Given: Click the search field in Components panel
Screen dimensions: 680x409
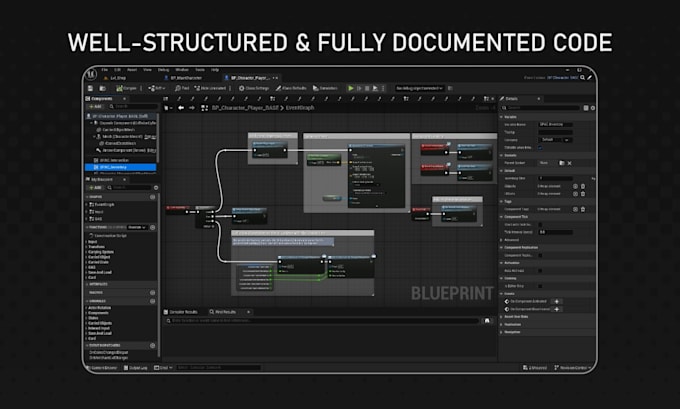Looking at the screenshot, I should (133, 107).
